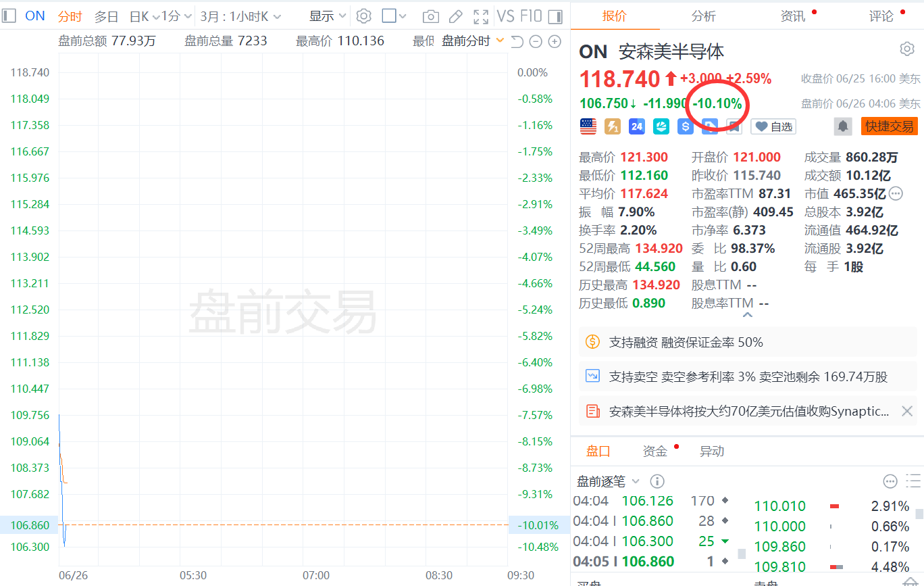Click the blue dollar sign badge icon
The height and width of the screenshot is (586, 924).
[x=686, y=126]
